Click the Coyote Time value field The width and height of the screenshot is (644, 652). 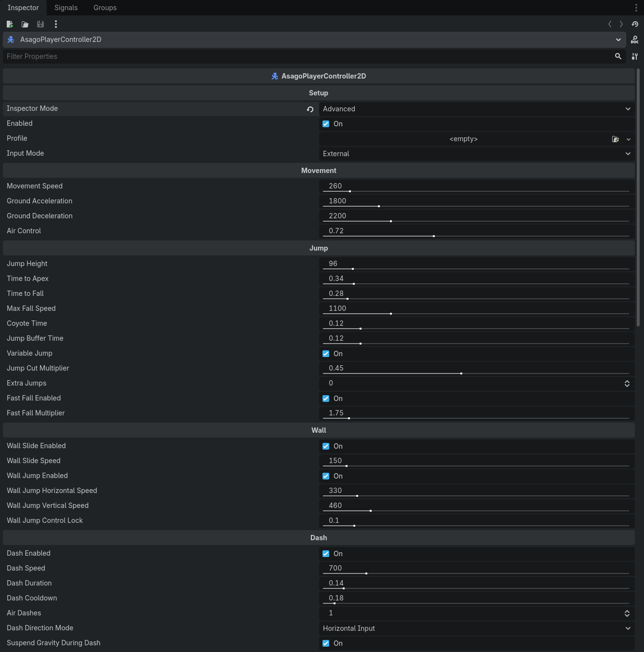(477, 323)
